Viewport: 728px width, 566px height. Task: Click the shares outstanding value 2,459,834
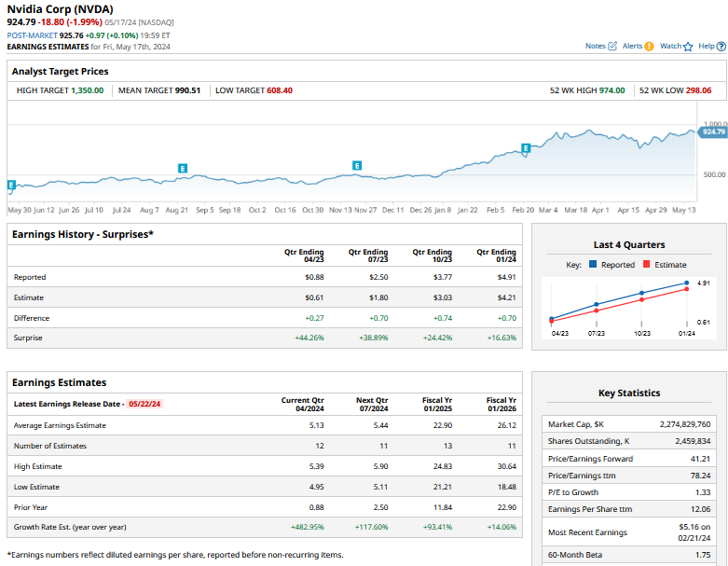[693, 441]
